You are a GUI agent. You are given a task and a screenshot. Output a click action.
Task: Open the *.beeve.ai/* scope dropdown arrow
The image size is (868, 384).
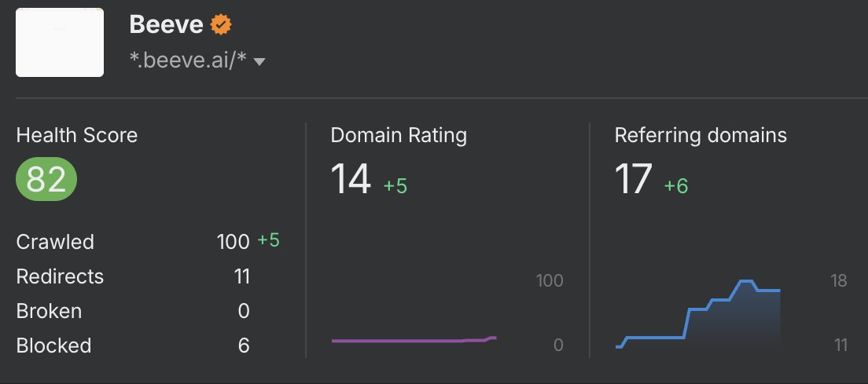(259, 61)
